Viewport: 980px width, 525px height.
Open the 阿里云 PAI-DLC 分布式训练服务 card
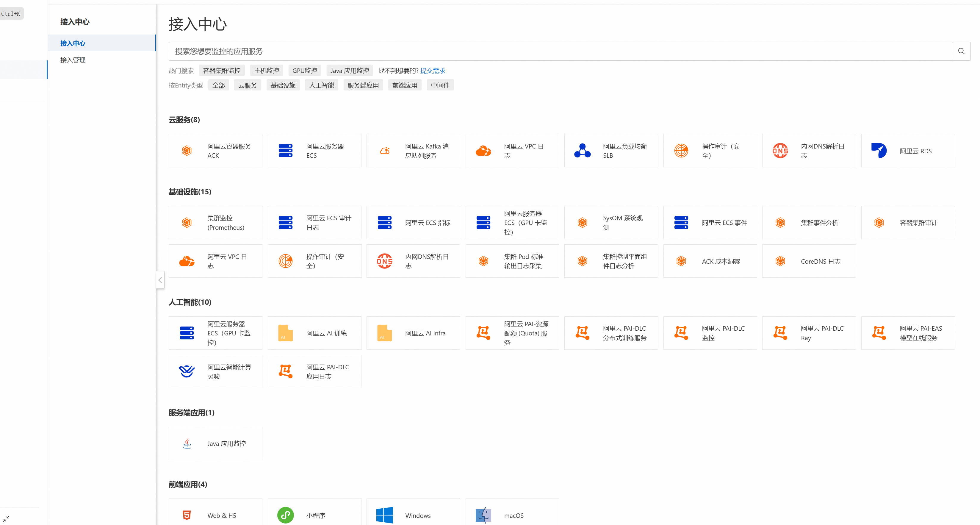click(611, 333)
